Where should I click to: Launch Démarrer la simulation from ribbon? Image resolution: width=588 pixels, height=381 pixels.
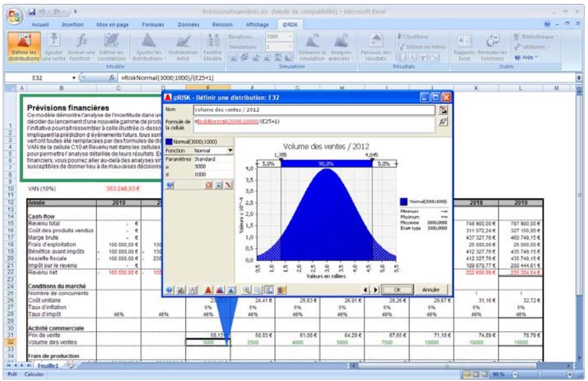point(311,50)
